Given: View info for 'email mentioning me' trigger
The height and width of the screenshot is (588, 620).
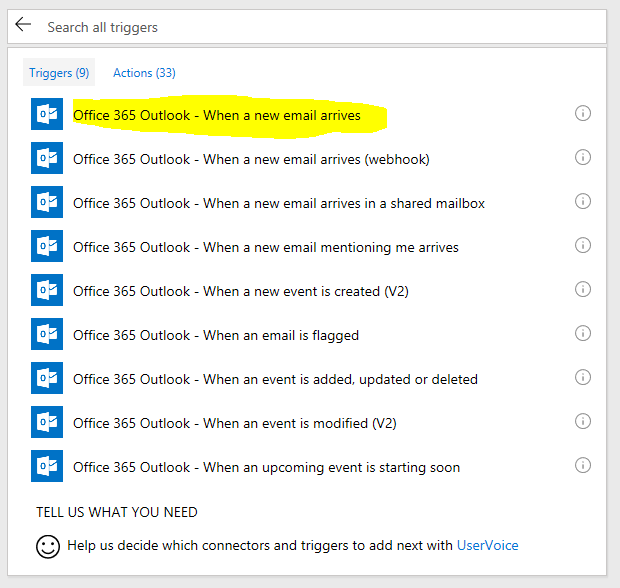Looking at the screenshot, I should (x=582, y=245).
